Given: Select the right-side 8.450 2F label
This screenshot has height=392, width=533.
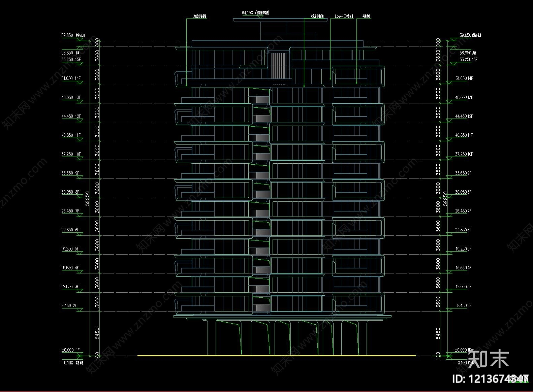Looking at the screenshot, I should coord(464,306).
